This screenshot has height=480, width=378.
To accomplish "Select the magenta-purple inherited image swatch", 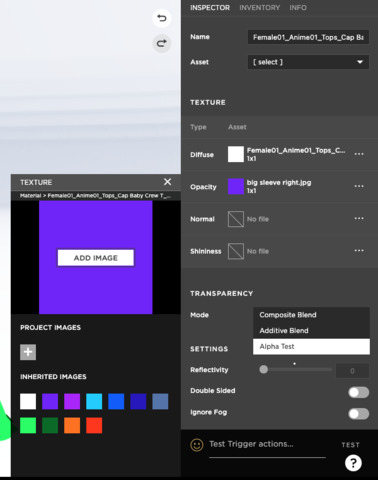I will click(x=72, y=401).
